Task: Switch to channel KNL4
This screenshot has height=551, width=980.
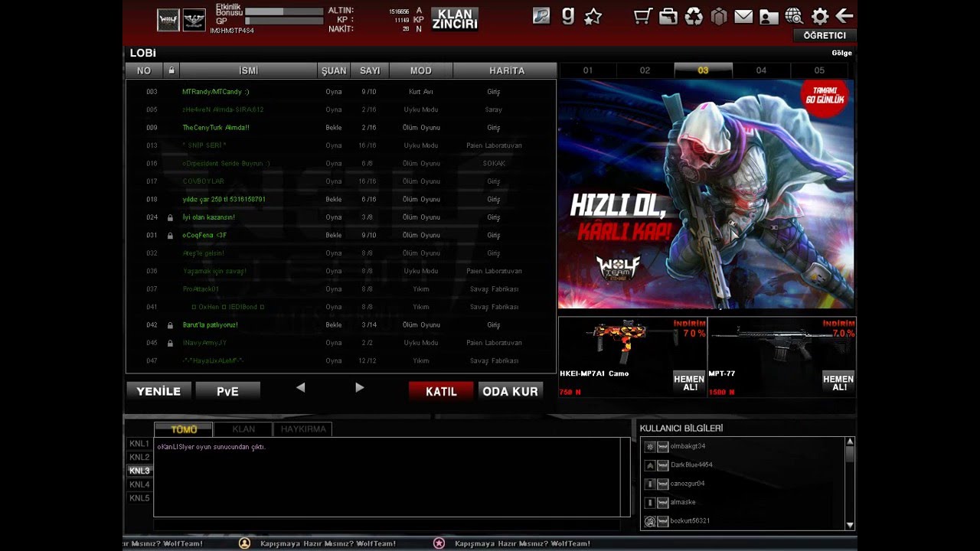Action: 139,484
